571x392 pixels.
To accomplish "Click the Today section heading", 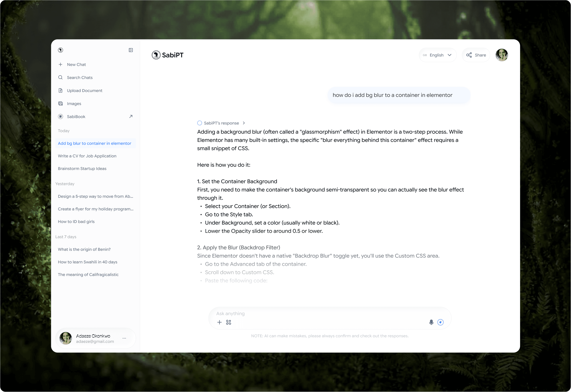I will 64,131.
